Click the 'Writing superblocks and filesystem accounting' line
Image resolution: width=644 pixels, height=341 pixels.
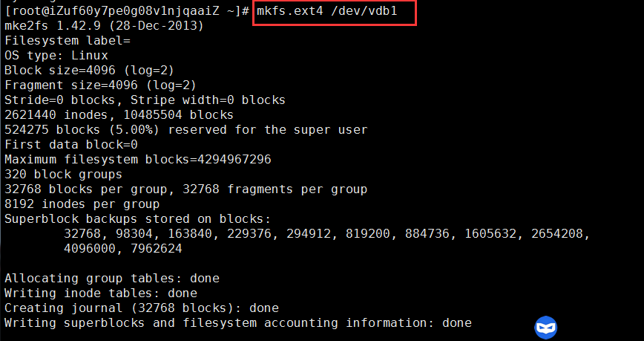tap(237, 322)
